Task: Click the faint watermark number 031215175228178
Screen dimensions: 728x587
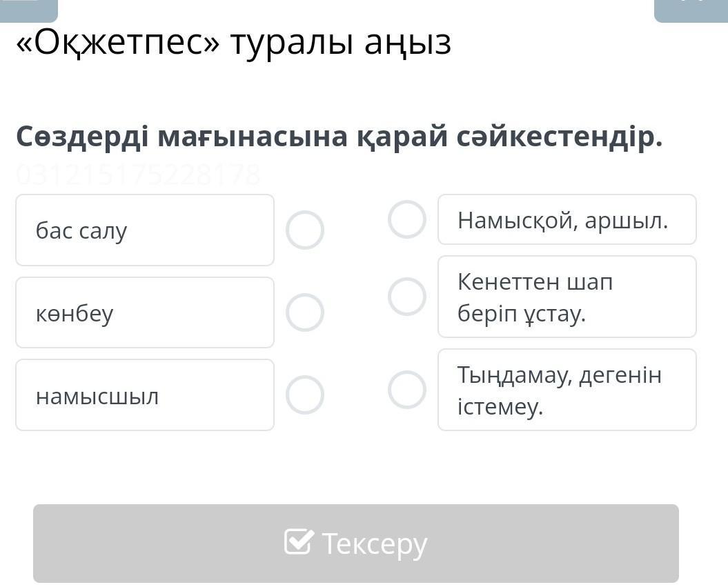Action: tap(138, 175)
